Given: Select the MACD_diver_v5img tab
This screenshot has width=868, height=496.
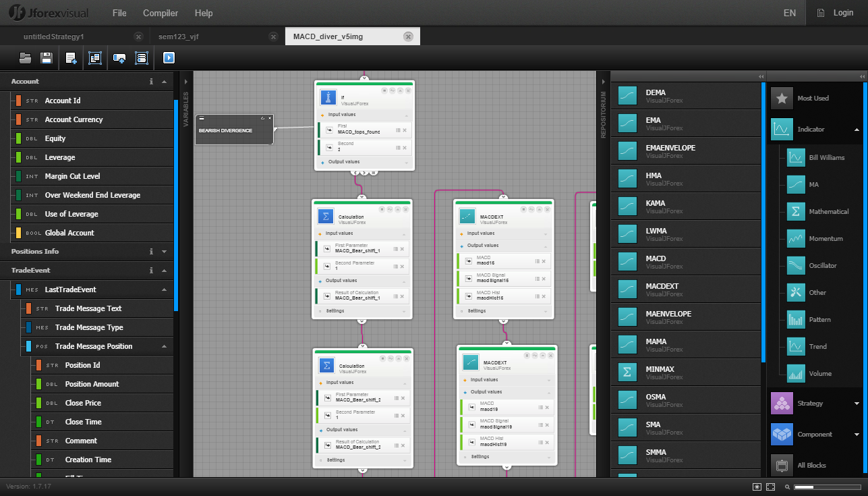Looking at the screenshot, I should (x=328, y=36).
